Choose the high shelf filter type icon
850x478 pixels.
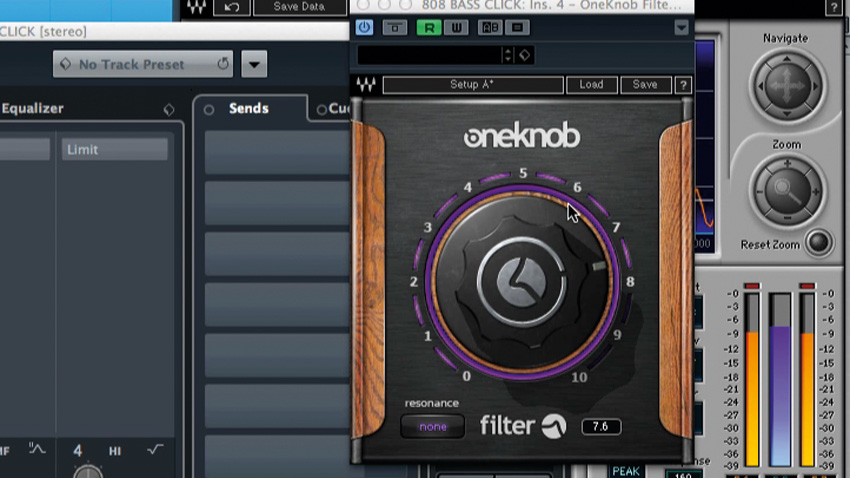[x=155, y=449]
